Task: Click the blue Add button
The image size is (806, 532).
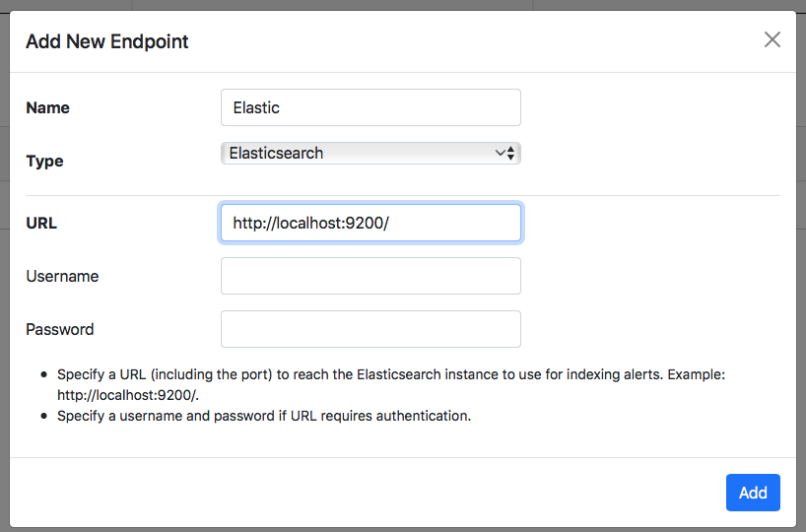Action: click(753, 493)
